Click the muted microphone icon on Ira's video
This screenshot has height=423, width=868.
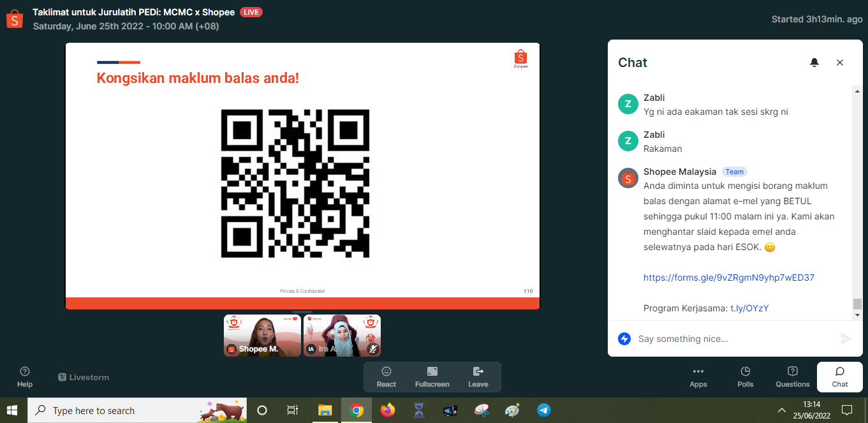click(x=373, y=349)
